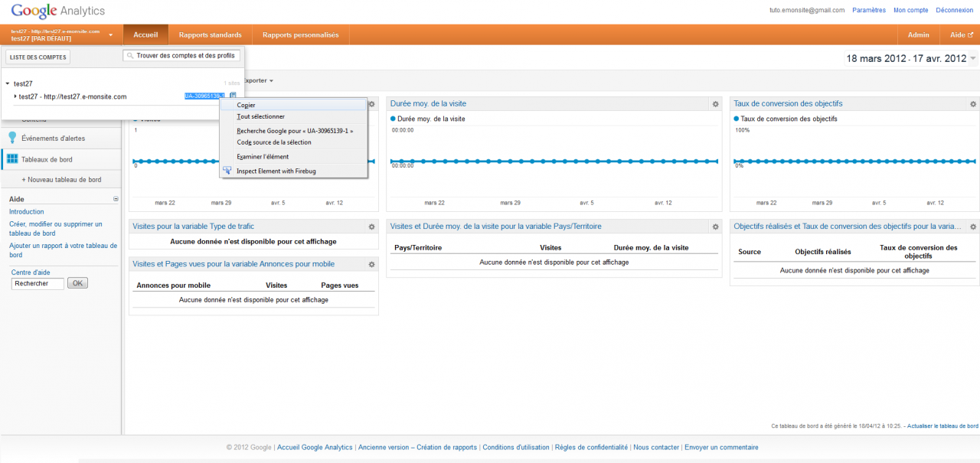Go to the Admin tab
This screenshot has width=980, height=463.
pos(919,34)
